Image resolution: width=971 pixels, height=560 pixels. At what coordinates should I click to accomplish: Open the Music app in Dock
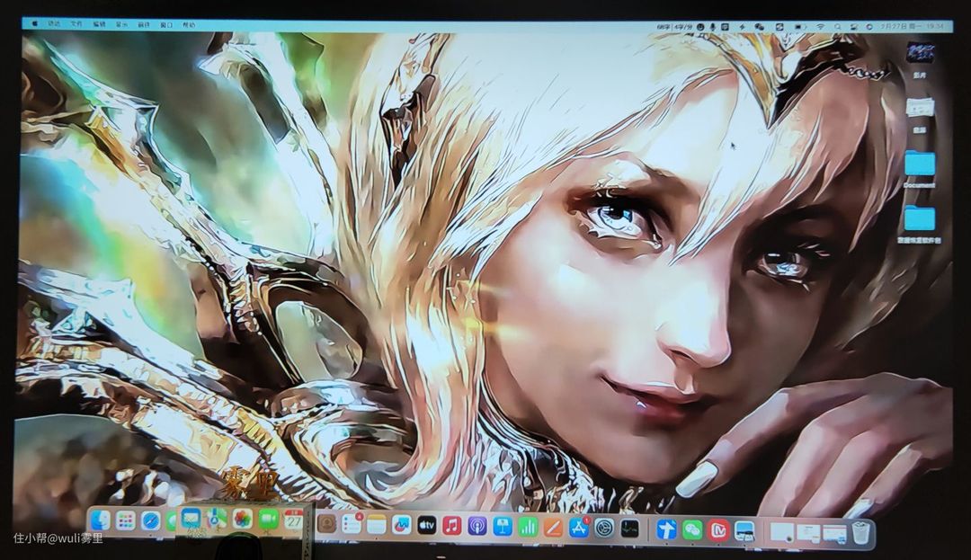452,526
